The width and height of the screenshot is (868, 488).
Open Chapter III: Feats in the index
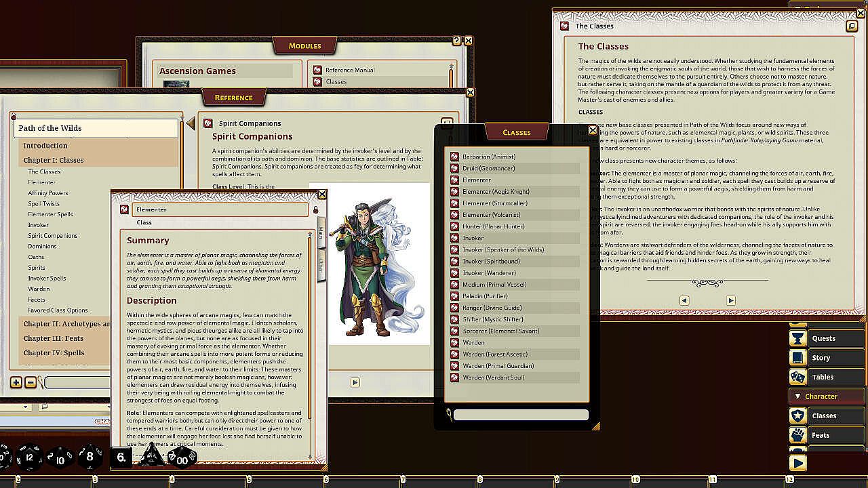tap(54, 338)
